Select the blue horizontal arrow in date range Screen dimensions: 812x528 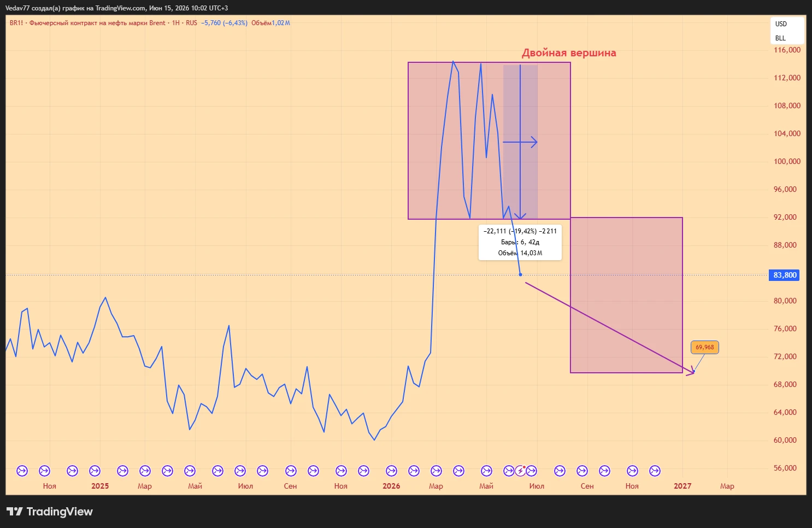tap(520, 142)
